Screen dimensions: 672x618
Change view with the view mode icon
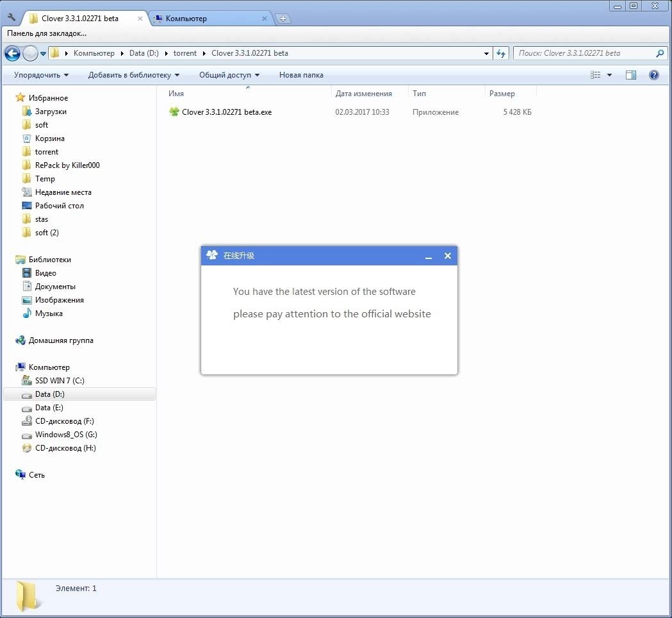(x=595, y=75)
